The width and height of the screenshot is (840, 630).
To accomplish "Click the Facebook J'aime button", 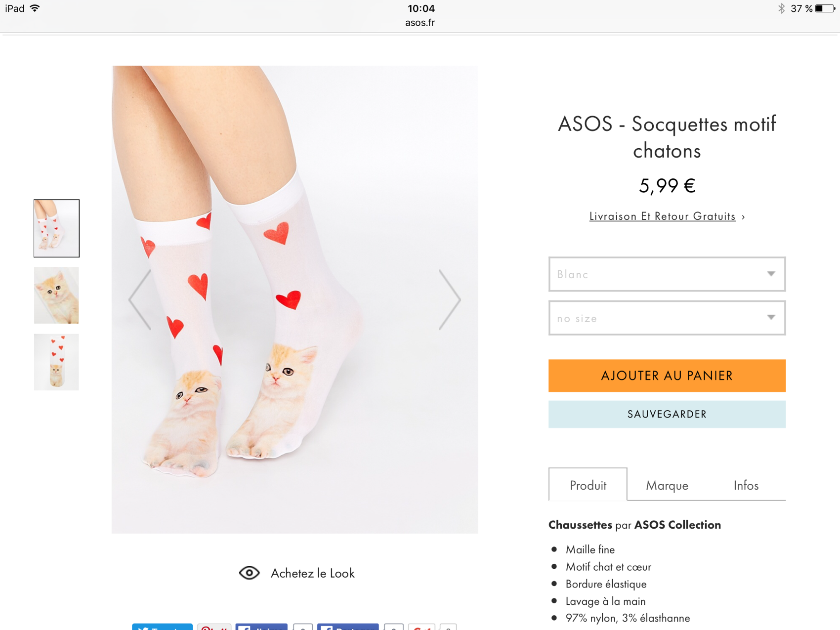I will pyautogui.click(x=261, y=627).
